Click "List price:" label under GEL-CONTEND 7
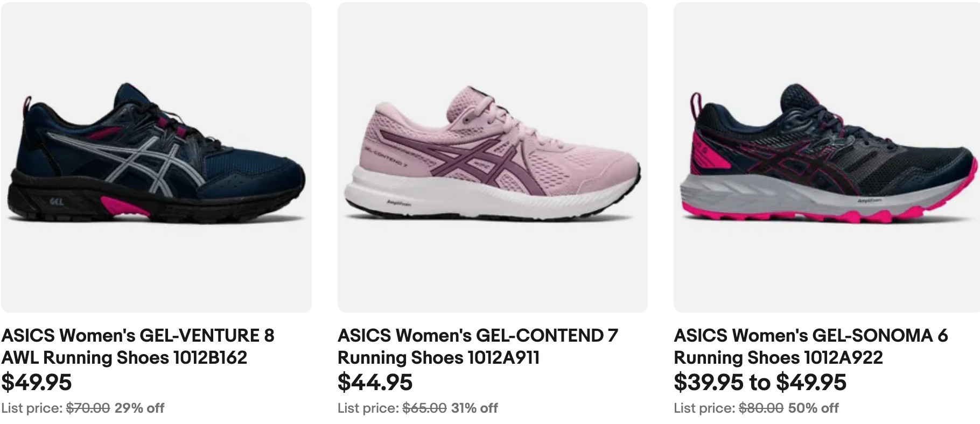Viewport: 980px width, 424px height. (x=368, y=408)
